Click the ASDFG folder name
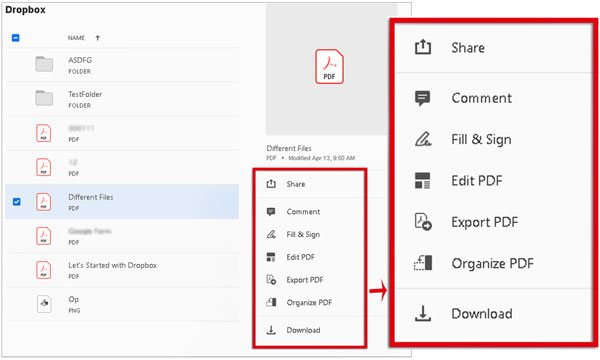Screen dimensions: 600x360 80,60
